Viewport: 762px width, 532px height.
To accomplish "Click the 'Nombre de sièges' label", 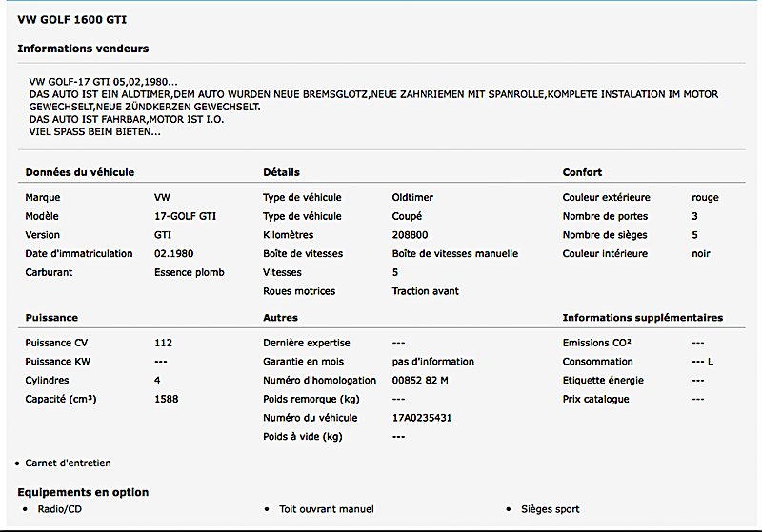I will [x=605, y=235].
